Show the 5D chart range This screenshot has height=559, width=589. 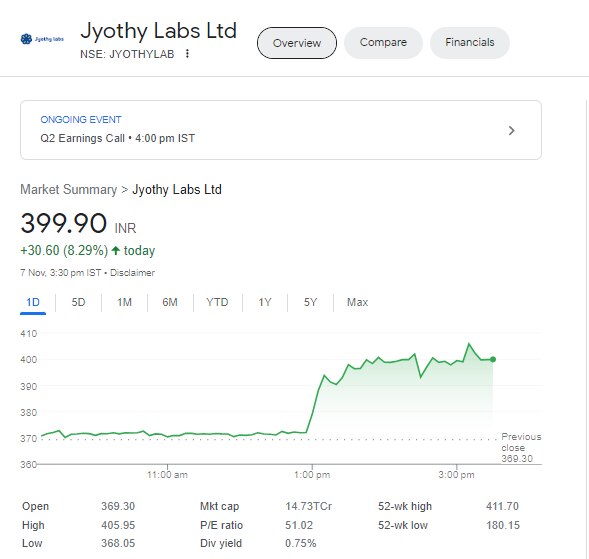pos(79,302)
